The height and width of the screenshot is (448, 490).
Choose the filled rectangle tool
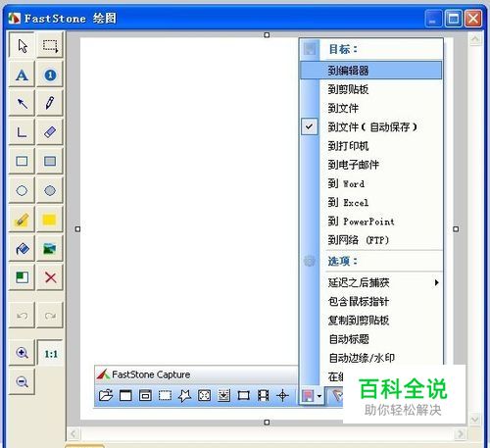point(50,161)
